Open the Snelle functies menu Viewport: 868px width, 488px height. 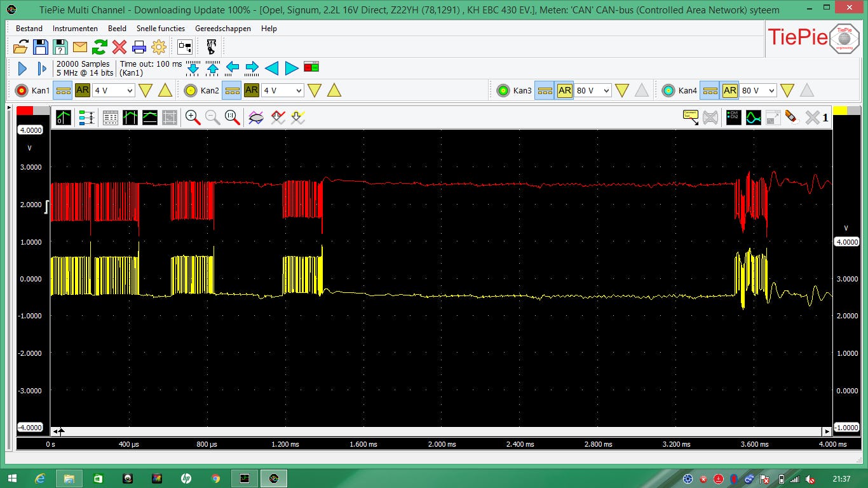pos(161,29)
